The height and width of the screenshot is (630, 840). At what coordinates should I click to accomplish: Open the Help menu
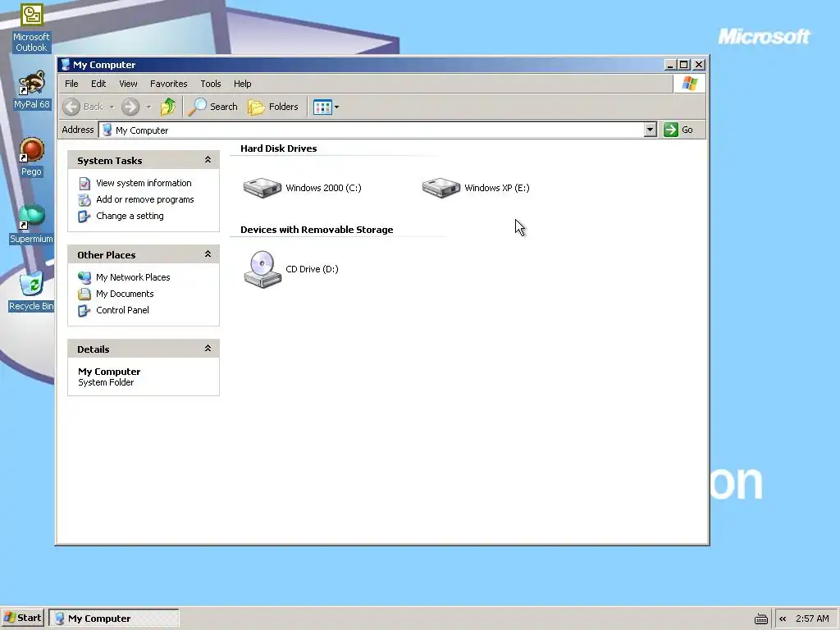[242, 84]
